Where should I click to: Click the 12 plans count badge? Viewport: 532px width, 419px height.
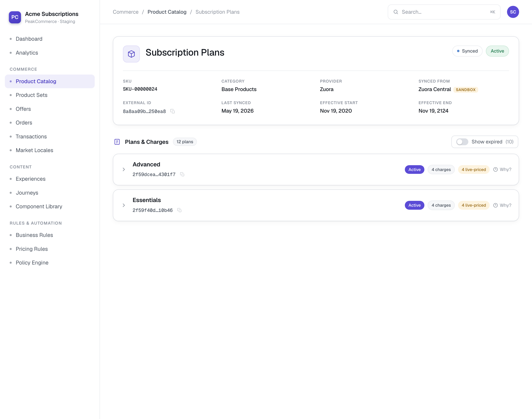pyautogui.click(x=185, y=142)
